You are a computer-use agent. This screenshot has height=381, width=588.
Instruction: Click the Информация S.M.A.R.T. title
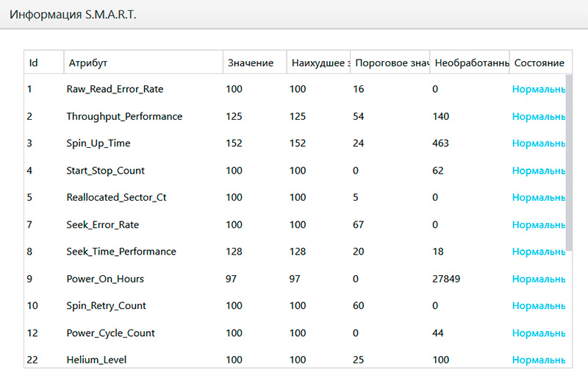click(72, 15)
